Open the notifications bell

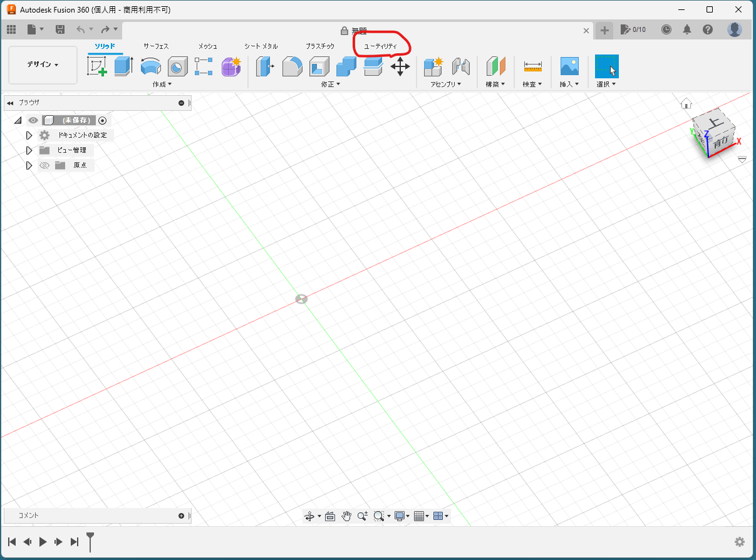(687, 29)
